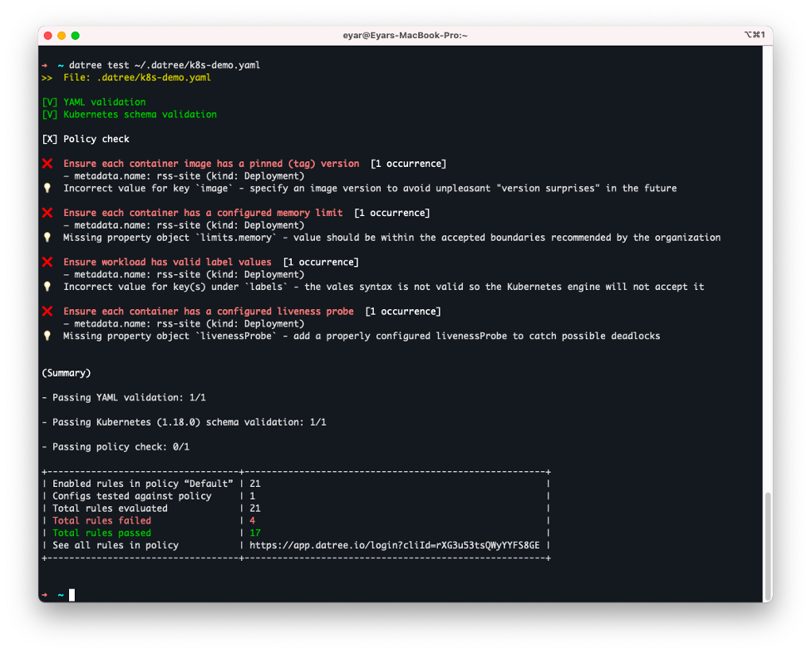Click the red X icon on the label values rule
The width and height of the screenshot is (812, 654).
(x=47, y=262)
